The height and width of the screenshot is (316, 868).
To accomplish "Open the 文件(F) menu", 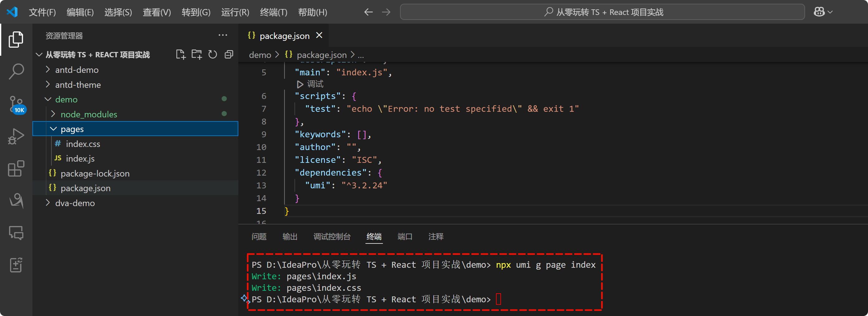I will [x=42, y=12].
